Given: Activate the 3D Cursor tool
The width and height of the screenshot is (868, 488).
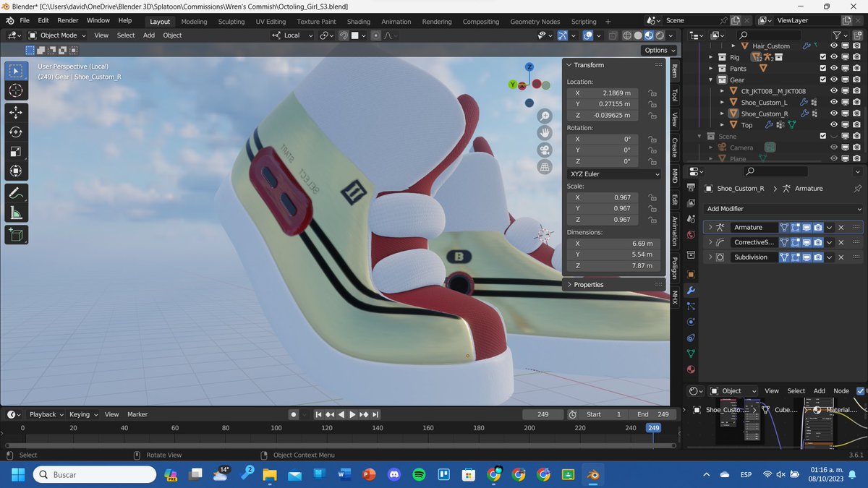Looking at the screenshot, I should click(17, 90).
